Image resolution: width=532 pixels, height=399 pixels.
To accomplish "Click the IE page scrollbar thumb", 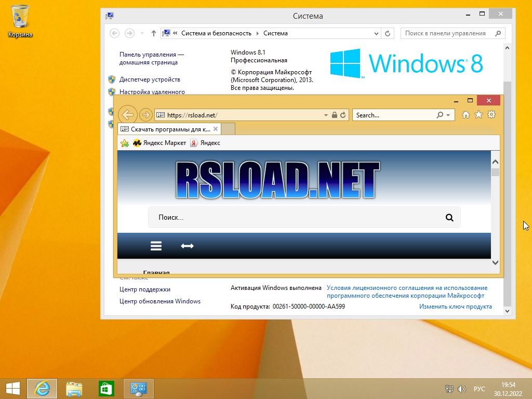I will click(495, 172).
